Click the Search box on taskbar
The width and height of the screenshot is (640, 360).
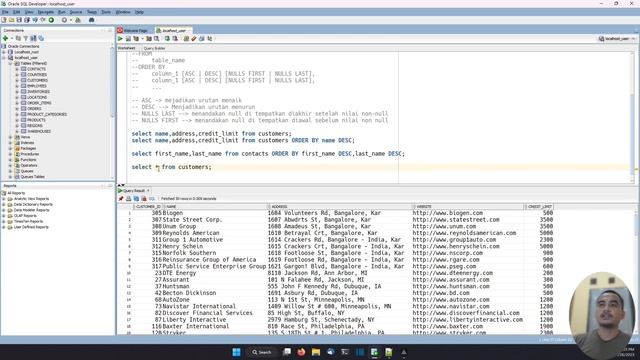(262, 352)
